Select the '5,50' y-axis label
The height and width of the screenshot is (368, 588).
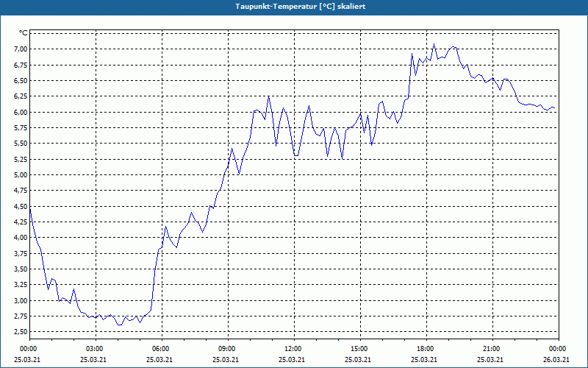click(21, 144)
